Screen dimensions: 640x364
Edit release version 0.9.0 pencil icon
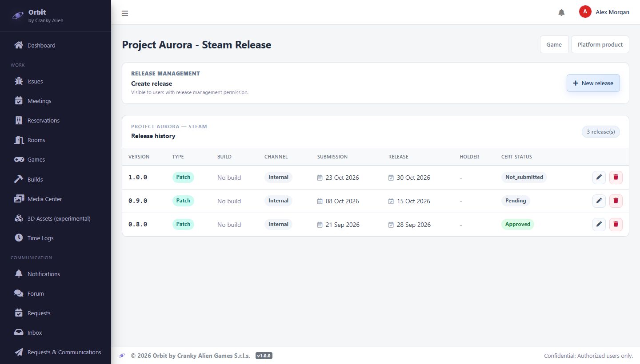pos(599,201)
